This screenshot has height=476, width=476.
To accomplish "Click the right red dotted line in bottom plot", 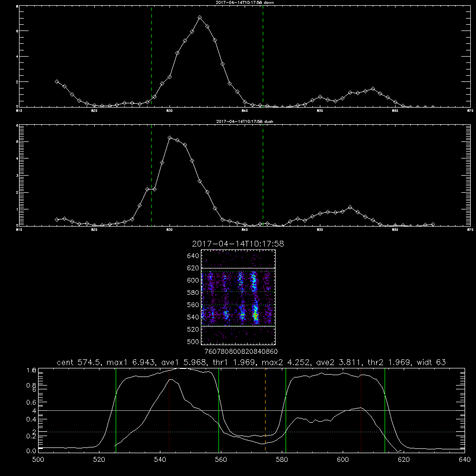I will 361,410.
